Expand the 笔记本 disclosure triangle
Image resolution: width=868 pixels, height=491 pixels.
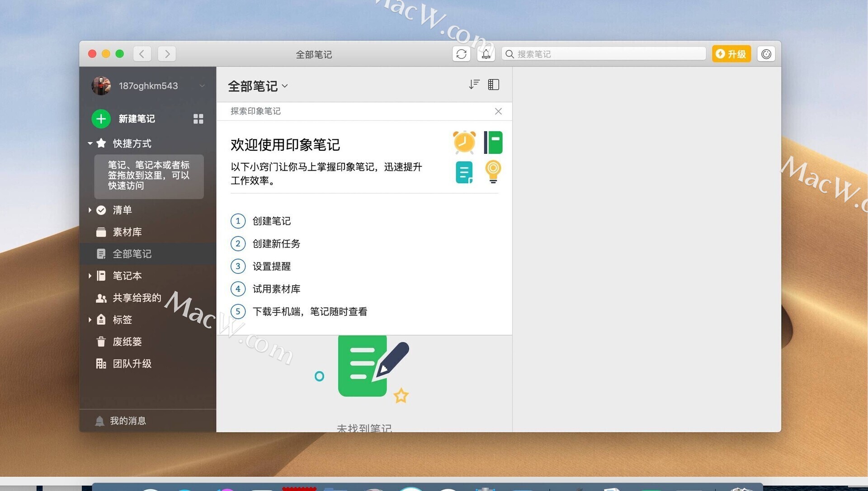90,276
